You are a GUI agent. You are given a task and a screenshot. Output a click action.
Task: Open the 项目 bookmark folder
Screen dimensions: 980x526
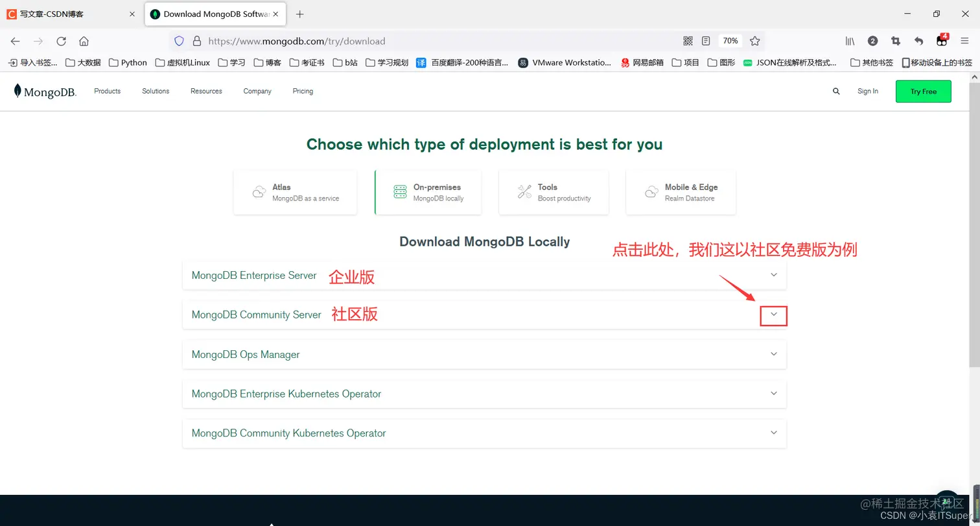(x=686, y=62)
